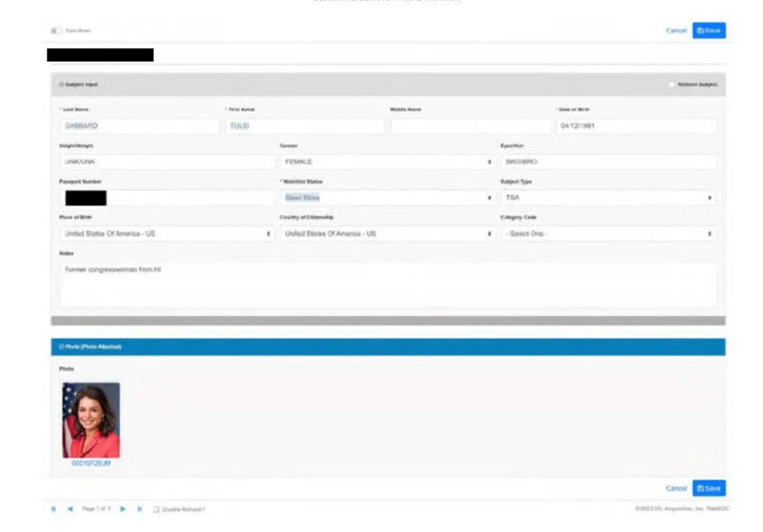
Task: Click the Save button at the top
Action: (708, 31)
